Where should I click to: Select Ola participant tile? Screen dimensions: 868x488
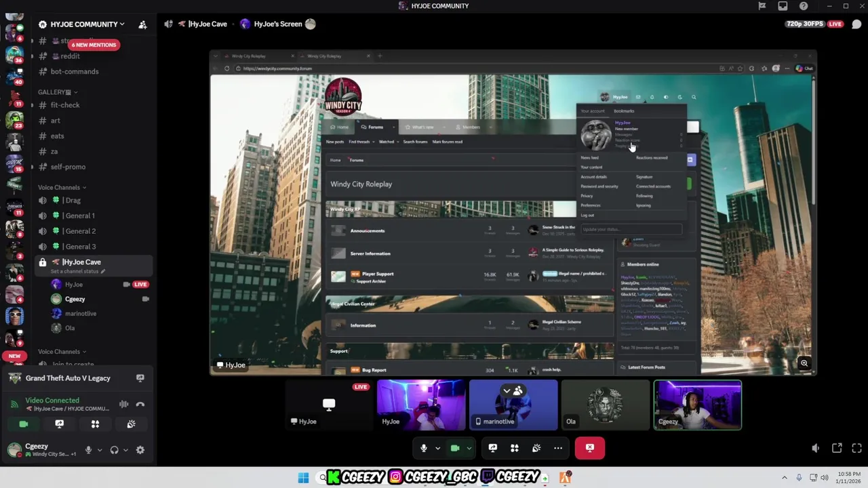click(606, 405)
